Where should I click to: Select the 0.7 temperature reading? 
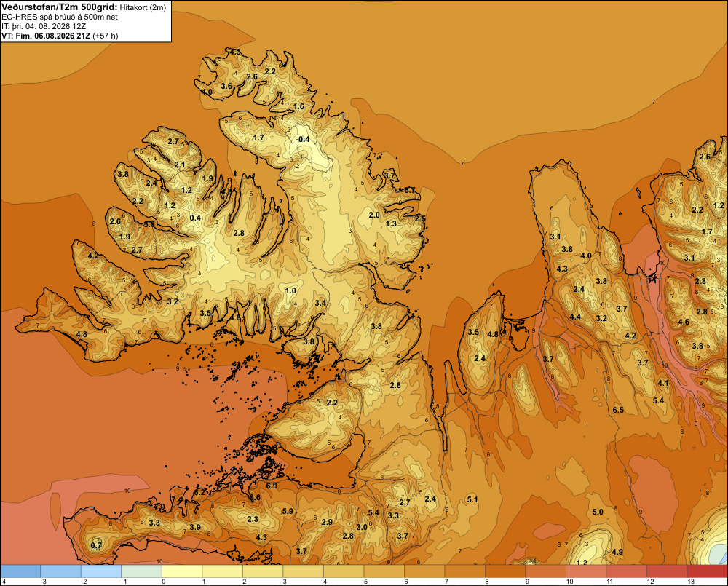pyautogui.click(x=96, y=546)
